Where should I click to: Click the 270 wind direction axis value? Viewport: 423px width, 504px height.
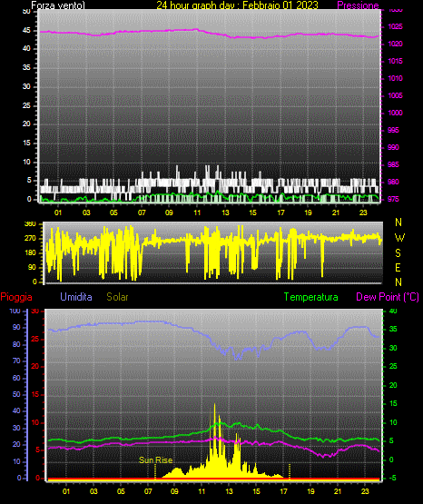tap(30, 239)
